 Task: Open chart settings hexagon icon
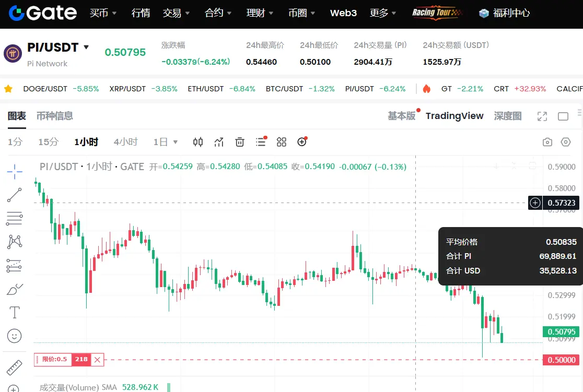(x=566, y=142)
